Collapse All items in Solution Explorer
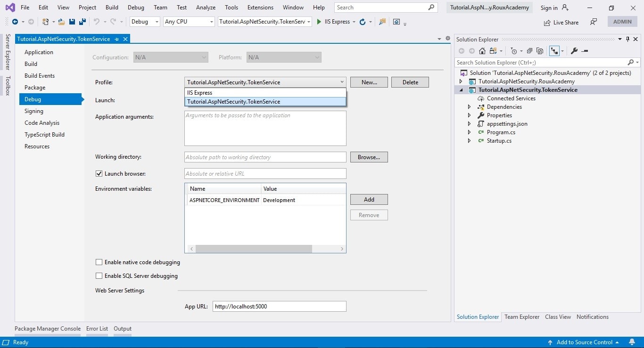This screenshot has height=348, width=644. 530,51
